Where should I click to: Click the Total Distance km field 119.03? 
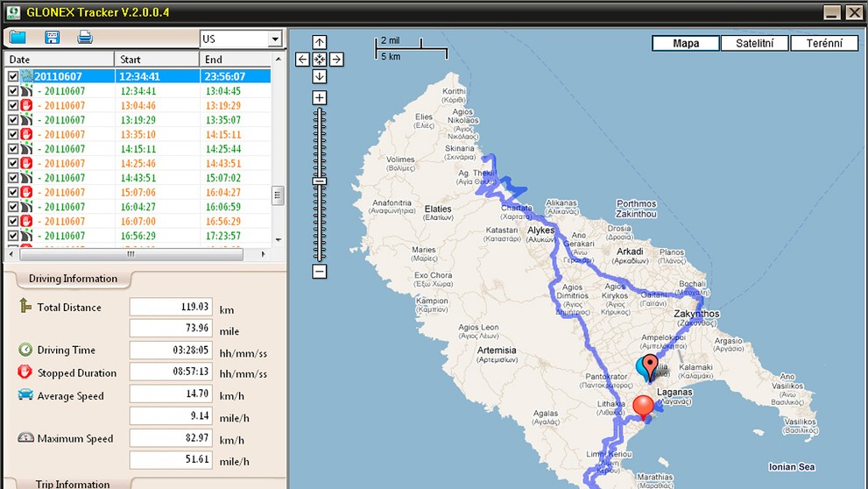click(171, 306)
